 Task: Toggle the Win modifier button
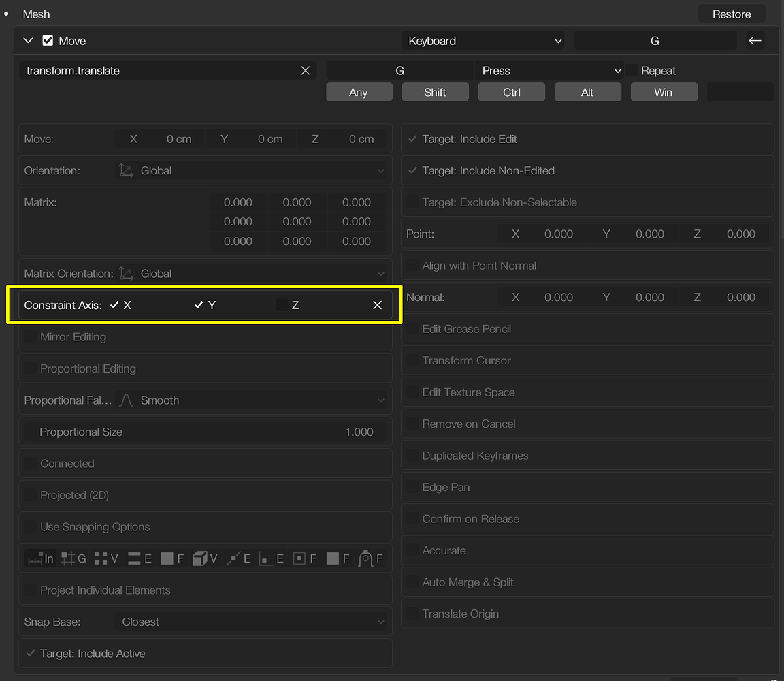pos(664,92)
